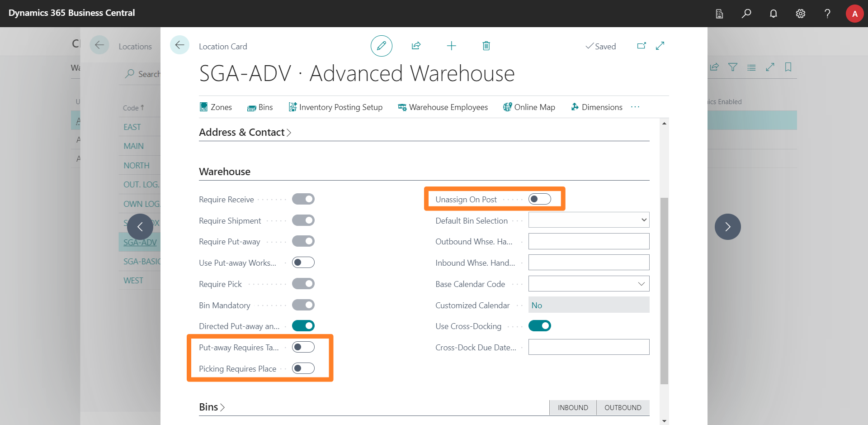Image resolution: width=868 pixels, height=425 pixels.
Task: Click the share icon in Locations list
Action: coord(714,67)
